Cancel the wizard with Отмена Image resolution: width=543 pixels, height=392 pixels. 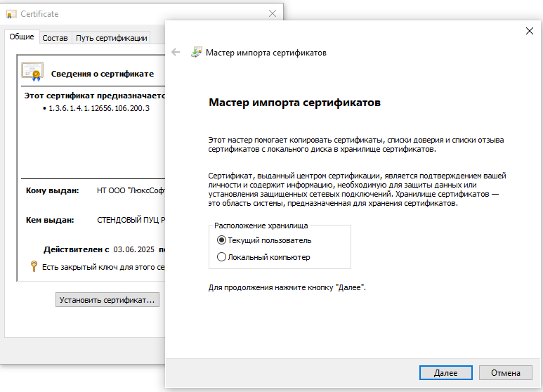(x=505, y=372)
